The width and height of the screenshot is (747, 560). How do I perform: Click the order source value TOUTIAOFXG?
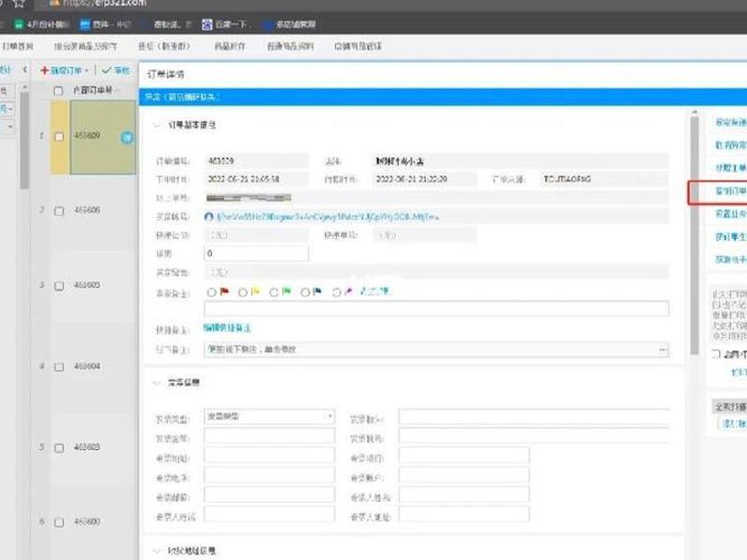pos(567,179)
